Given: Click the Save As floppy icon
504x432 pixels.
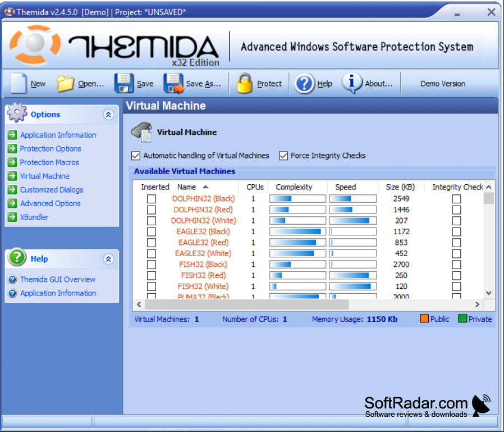Looking at the screenshot, I should pos(173,83).
